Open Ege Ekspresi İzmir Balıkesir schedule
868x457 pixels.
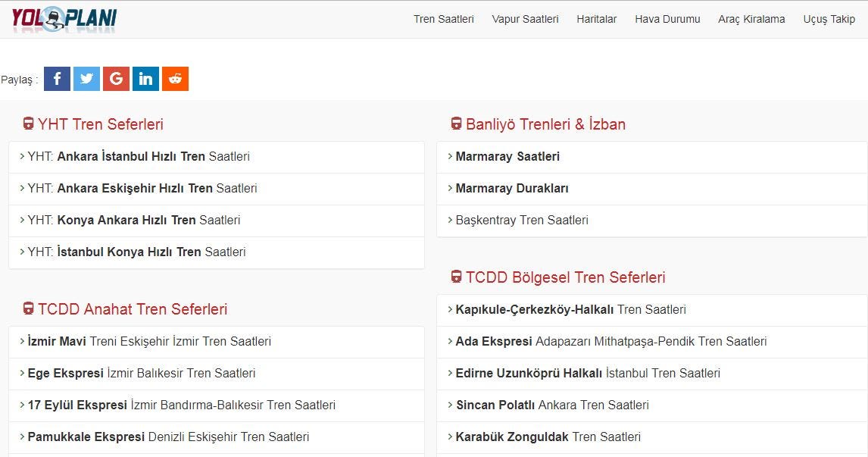142,373
